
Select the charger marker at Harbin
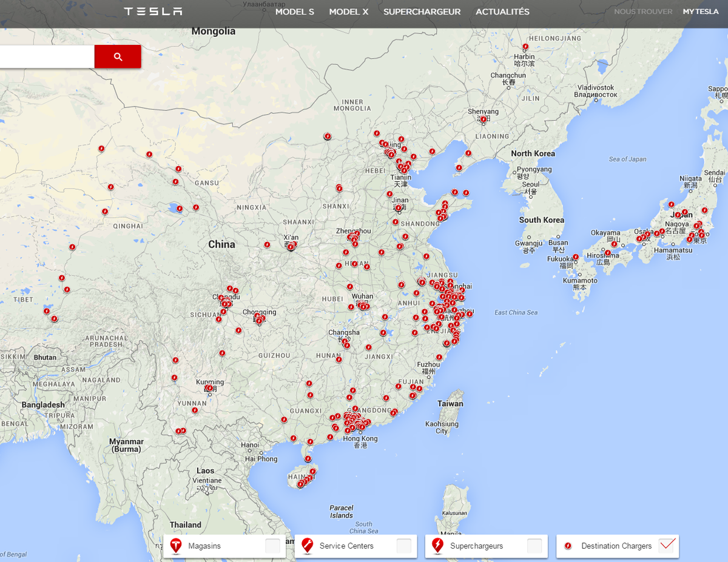[525, 47]
